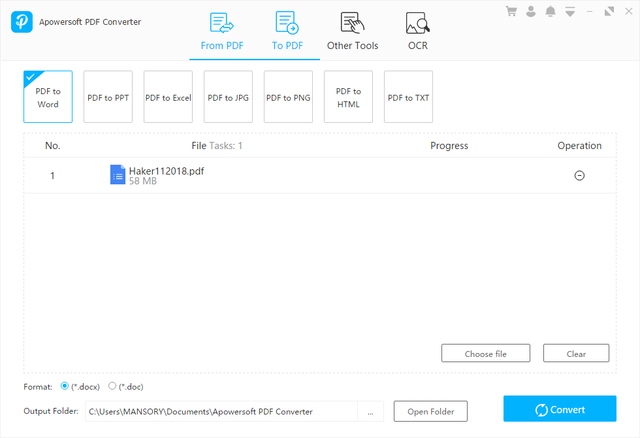Click the To PDF icon
The image size is (640, 438).
tap(287, 22)
